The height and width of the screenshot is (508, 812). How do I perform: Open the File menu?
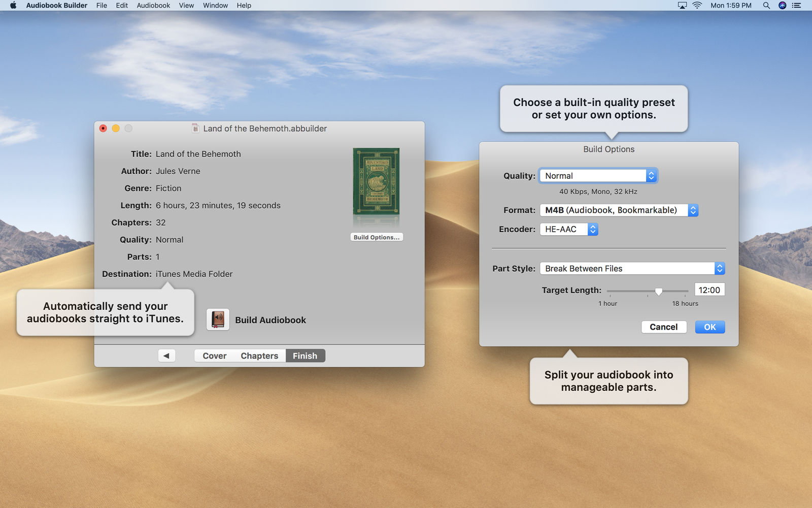click(x=101, y=5)
